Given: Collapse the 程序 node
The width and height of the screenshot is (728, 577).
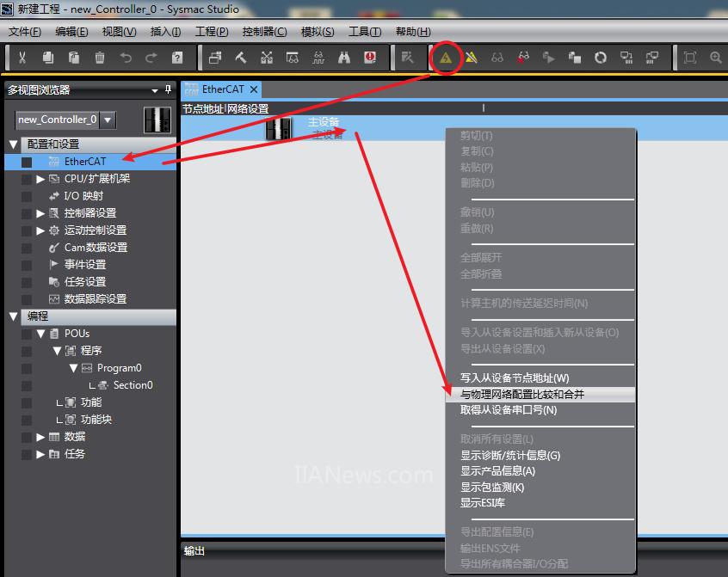Looking at the screenshot, I should click(57, 351).
